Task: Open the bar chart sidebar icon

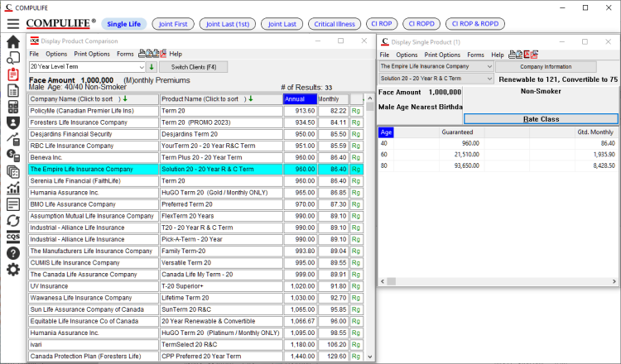Action: tap(13, 188)
